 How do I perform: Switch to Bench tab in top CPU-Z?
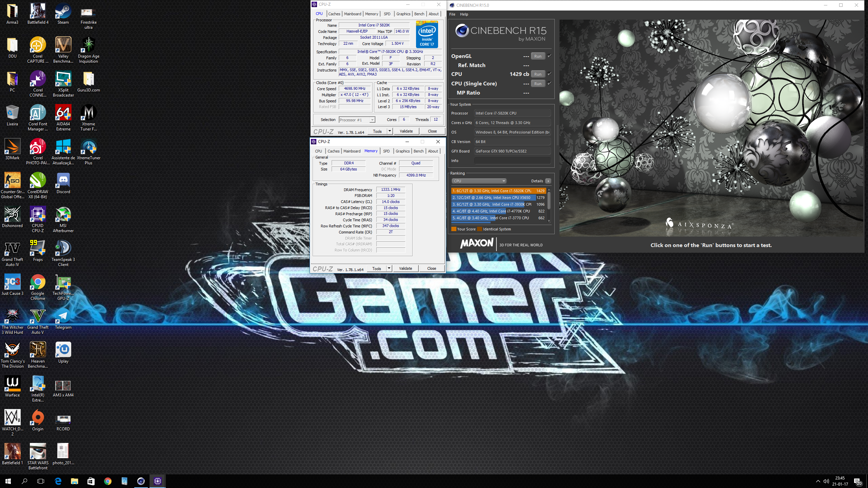419,14
